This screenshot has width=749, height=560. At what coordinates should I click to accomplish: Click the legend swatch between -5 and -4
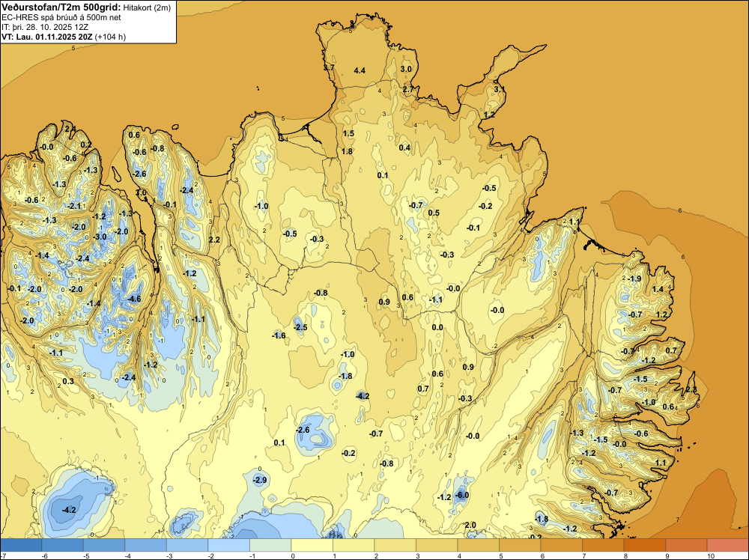pyautogui.click(x=104, y=545)
